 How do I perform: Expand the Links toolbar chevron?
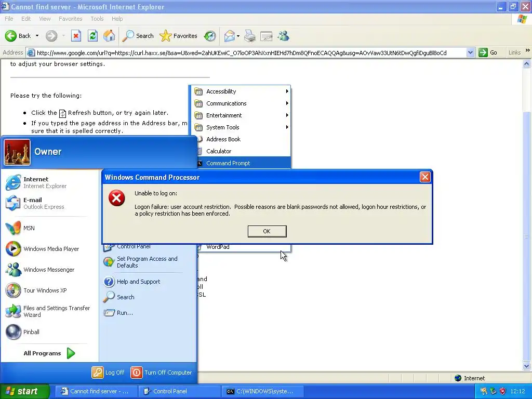(528, 50)
